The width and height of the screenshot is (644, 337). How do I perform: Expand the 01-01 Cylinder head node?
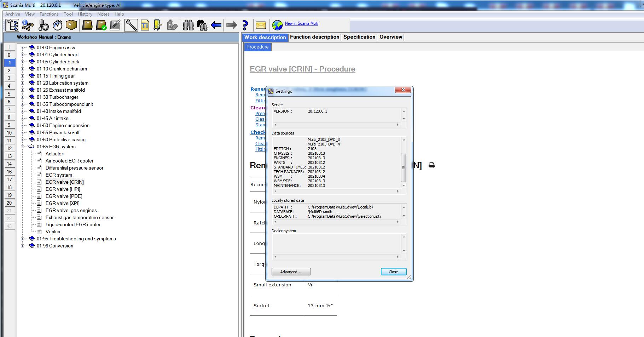coord(23,55)
